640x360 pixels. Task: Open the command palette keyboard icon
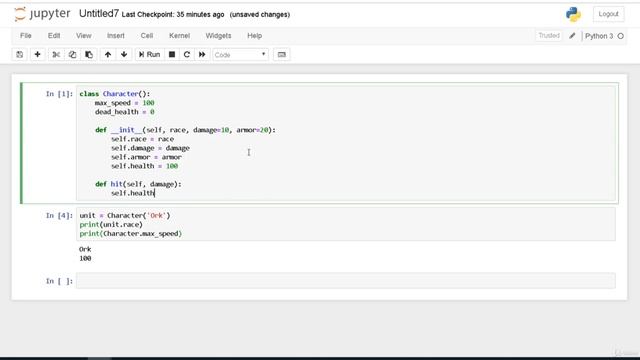[282, 54]
